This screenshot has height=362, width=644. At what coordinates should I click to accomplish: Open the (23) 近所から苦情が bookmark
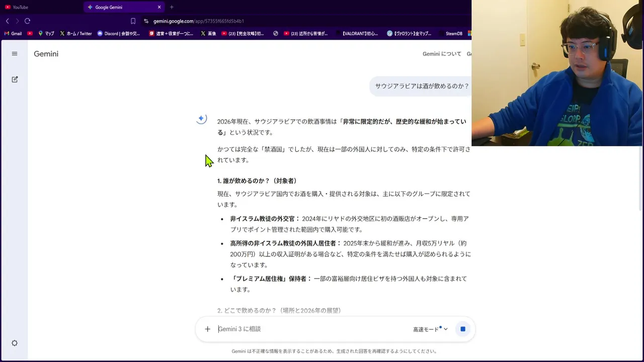(306, 34)
